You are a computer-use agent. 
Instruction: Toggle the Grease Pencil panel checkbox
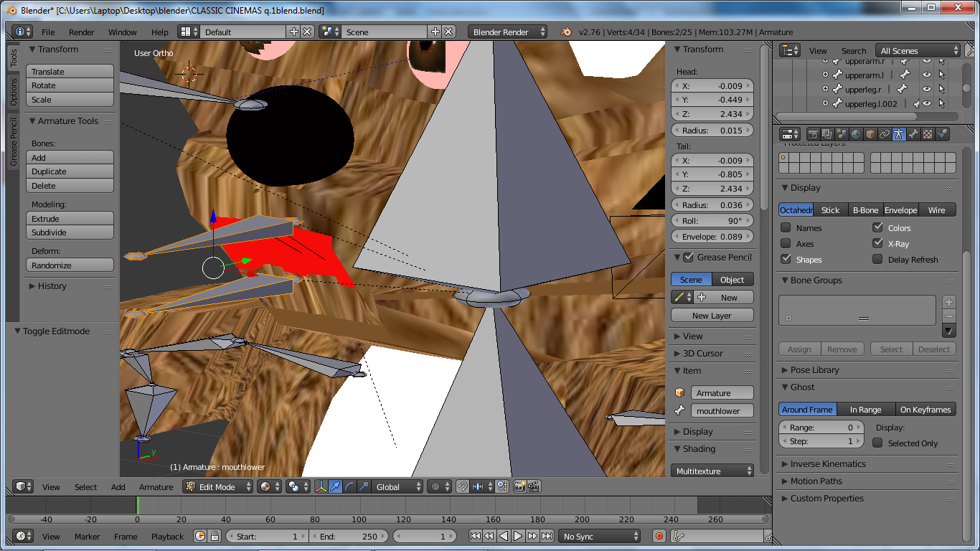click(689, 257)
